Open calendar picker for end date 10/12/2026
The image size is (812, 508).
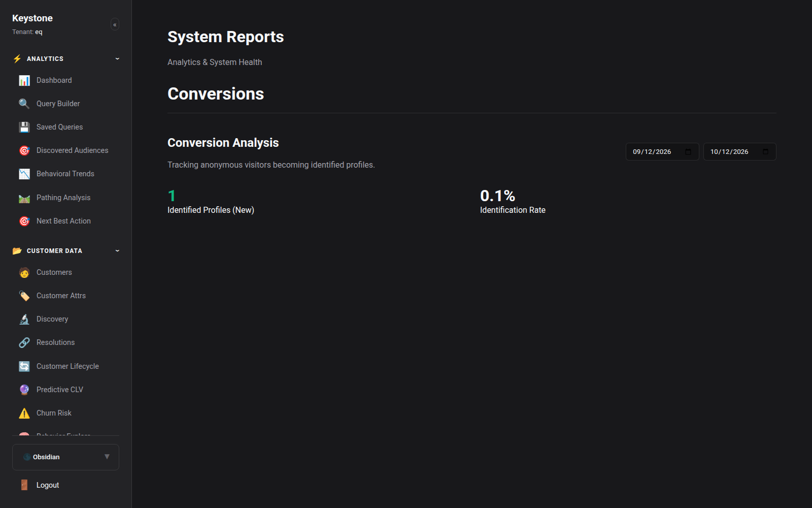(x=765, y=151)
